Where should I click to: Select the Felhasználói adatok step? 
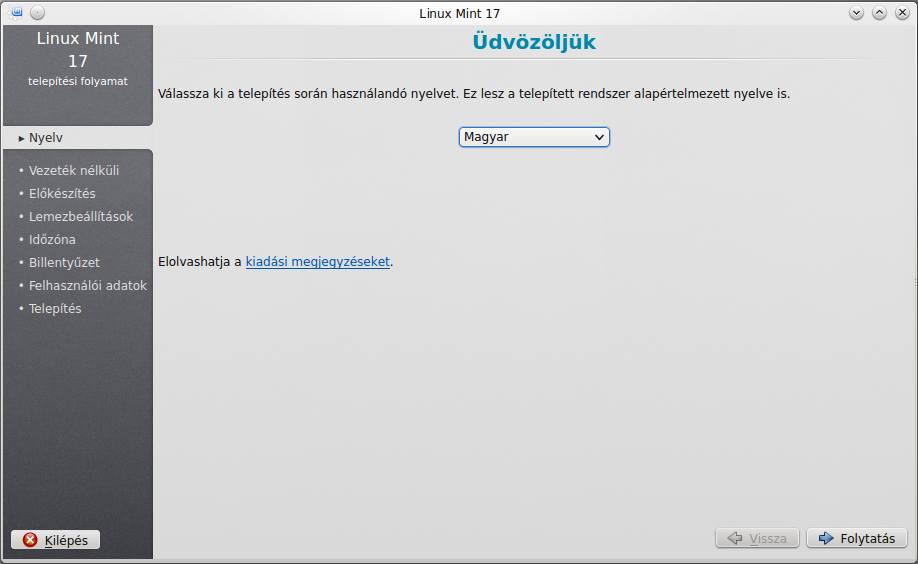pyautogui.click(x=88, y=285)
